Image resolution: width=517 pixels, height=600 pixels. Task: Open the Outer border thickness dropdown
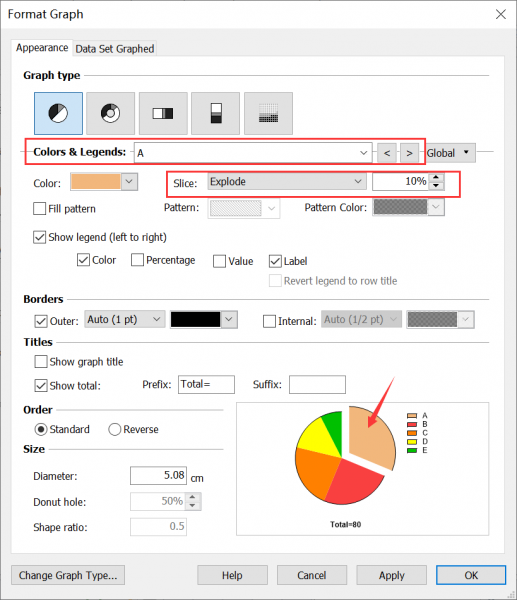point(125,320)
